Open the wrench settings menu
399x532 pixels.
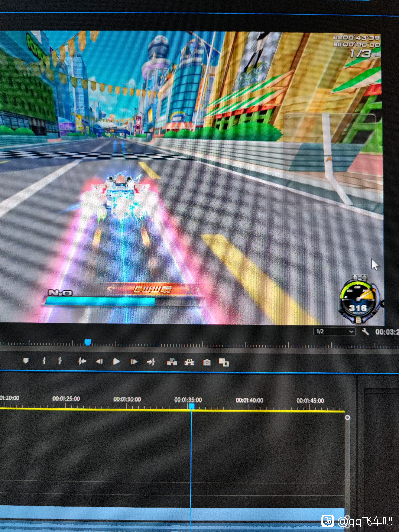pos(365,332)
